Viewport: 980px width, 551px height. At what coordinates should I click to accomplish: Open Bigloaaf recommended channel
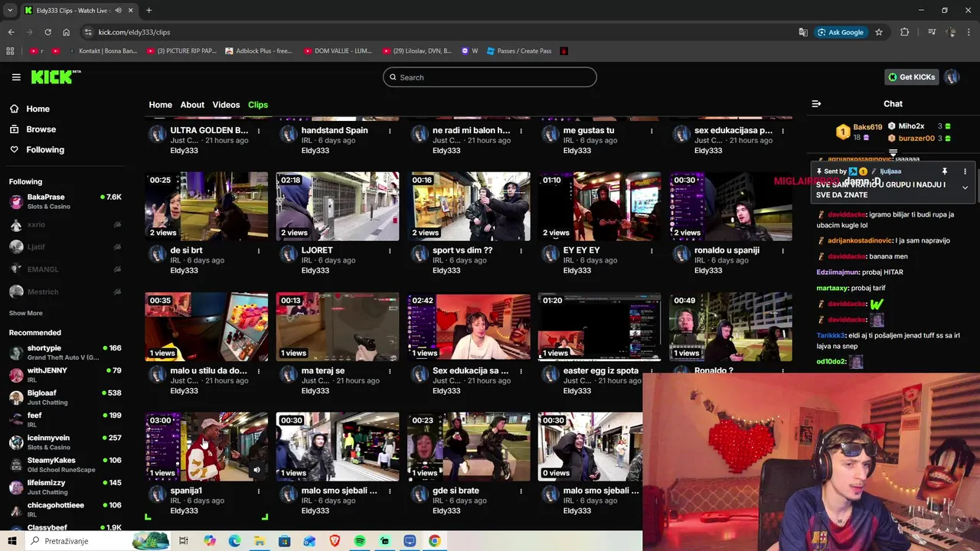pyautogui.click(x=65, y=397)
